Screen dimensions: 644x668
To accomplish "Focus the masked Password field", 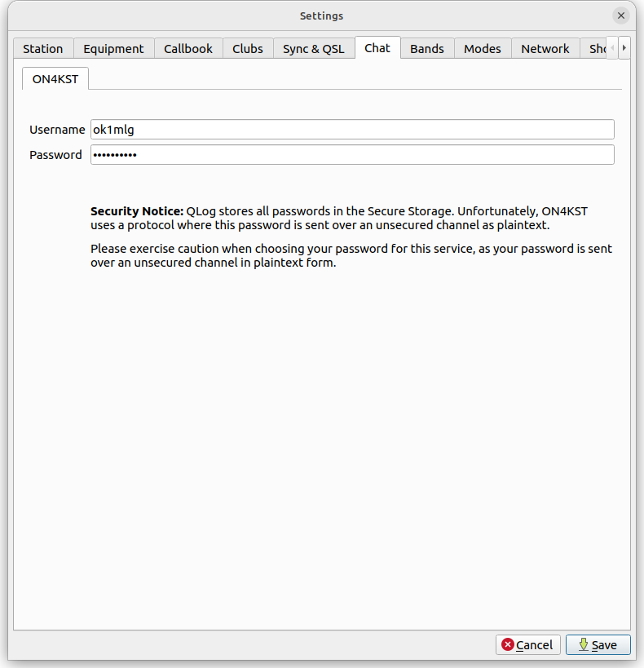I will [352, 155].
